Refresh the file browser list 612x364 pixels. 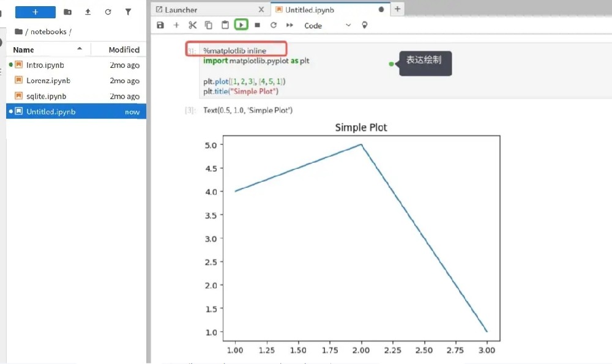coord(108,12)
